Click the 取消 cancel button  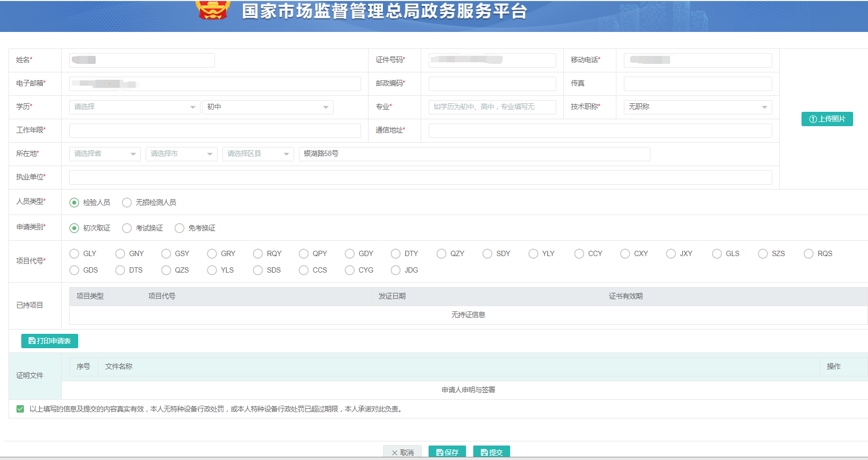(x=402, y=452)
